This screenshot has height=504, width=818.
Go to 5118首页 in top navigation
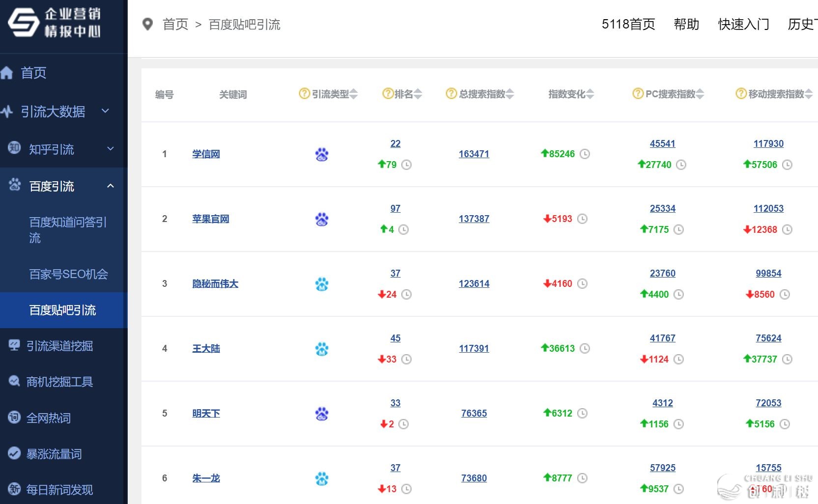click(x=628, y=24)
